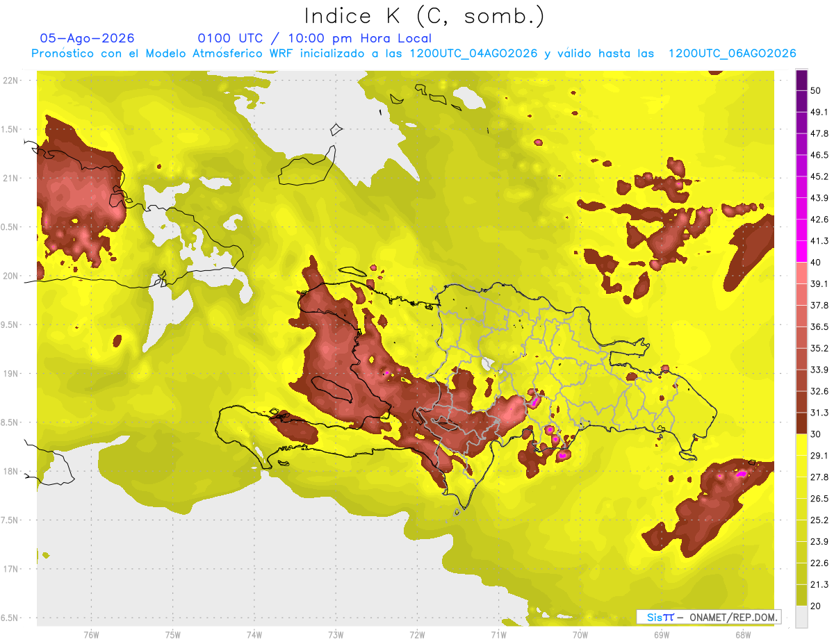Screen dimensions: 834x644
Task: Click the color scale value '50'
Action: coord(815,90)
